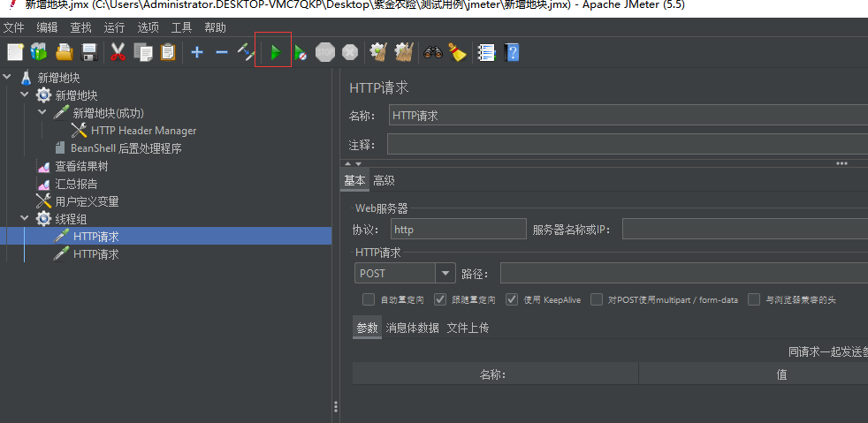Click the Search binoculars icon
The image size is (868, 423).
click(x=432, y=53)
